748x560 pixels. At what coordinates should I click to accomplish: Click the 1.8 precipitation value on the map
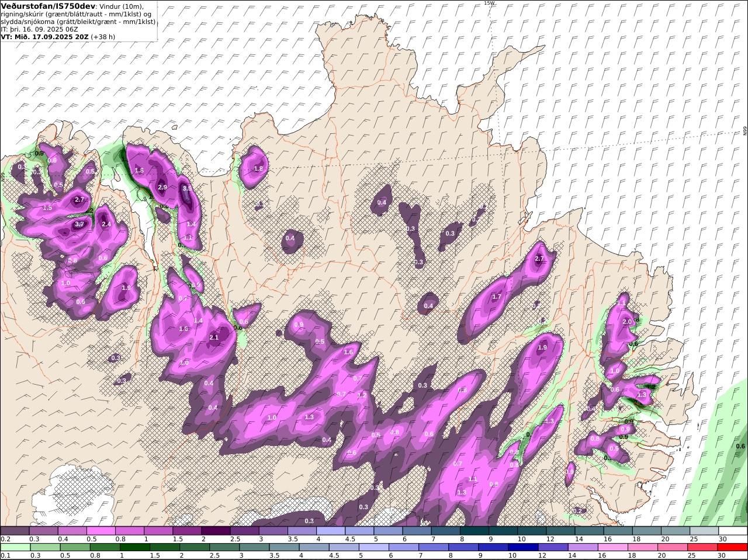[258, 168]
